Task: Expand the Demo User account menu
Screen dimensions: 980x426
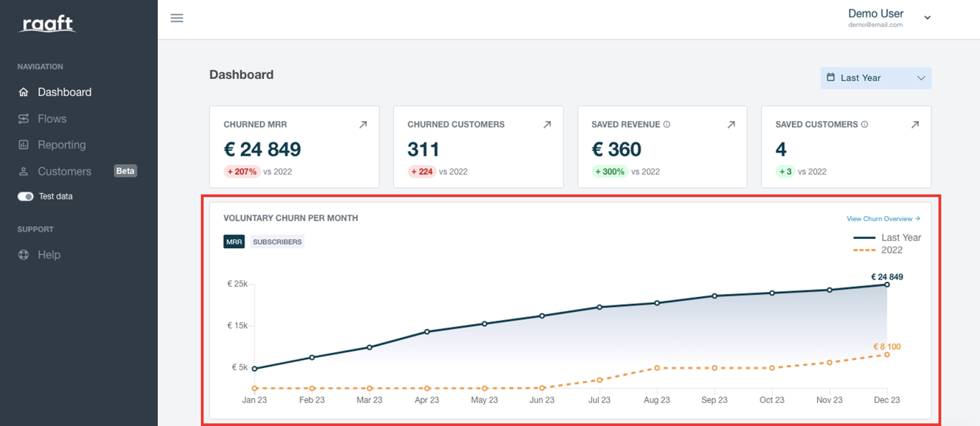Action: coord(927,18)
